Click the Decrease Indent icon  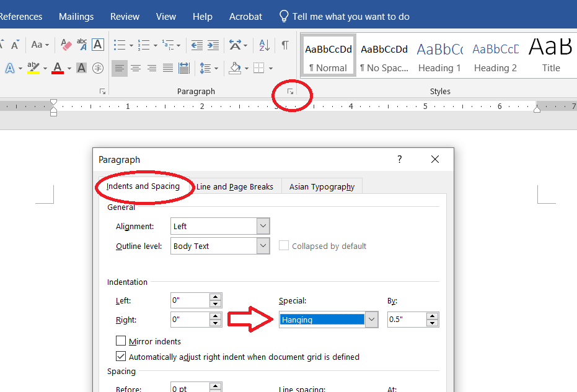[197, 45]
